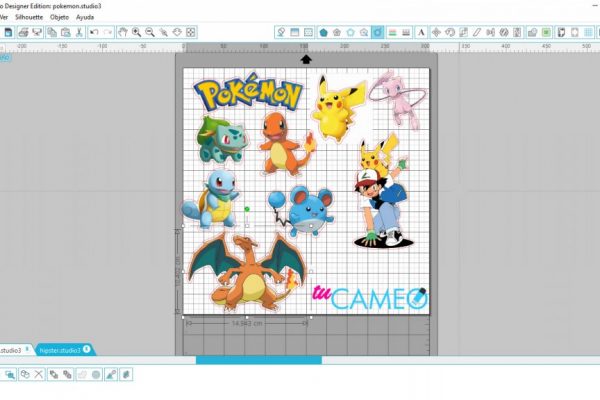
Task: Click the Cut scissors icon
Action: 79,32
